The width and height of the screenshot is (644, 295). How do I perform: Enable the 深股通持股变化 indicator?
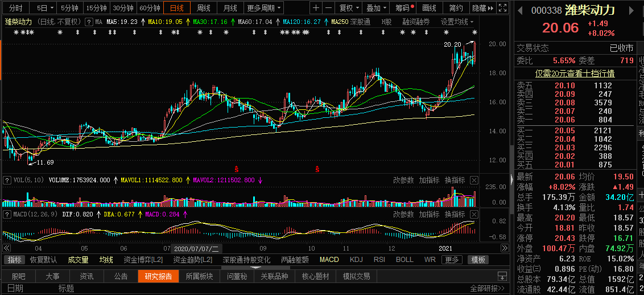click(x=246, y=260)
